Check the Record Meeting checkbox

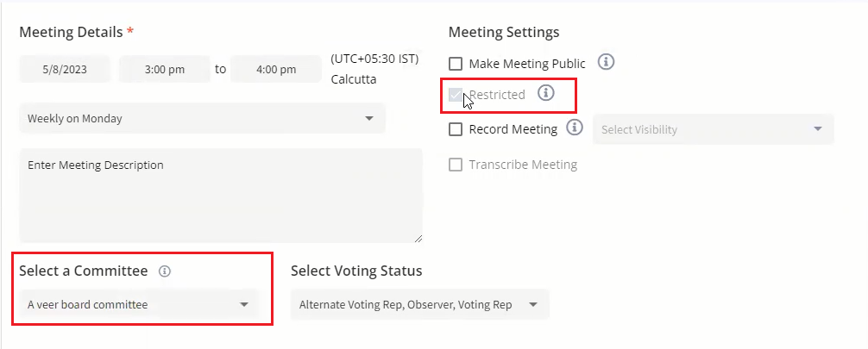click(456, 129)
